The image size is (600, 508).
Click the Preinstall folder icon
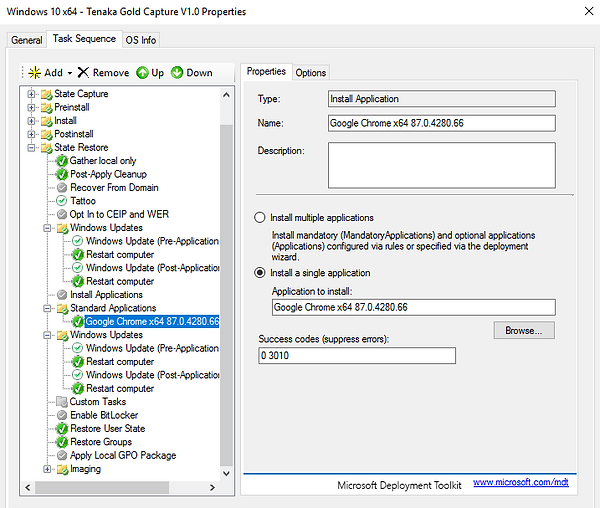(x=47, y=107)
